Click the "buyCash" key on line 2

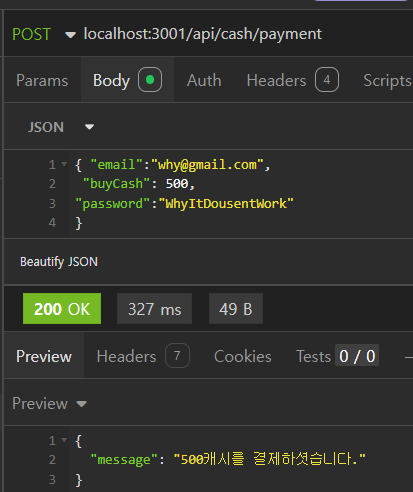pos(117,184)
